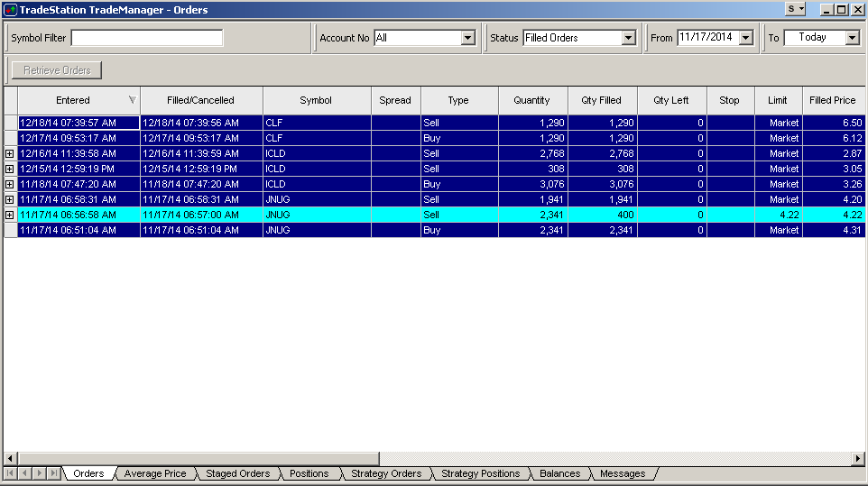Click the Retrieve Orders button
This screenshot has width=868, height=486.
(57, 70)
